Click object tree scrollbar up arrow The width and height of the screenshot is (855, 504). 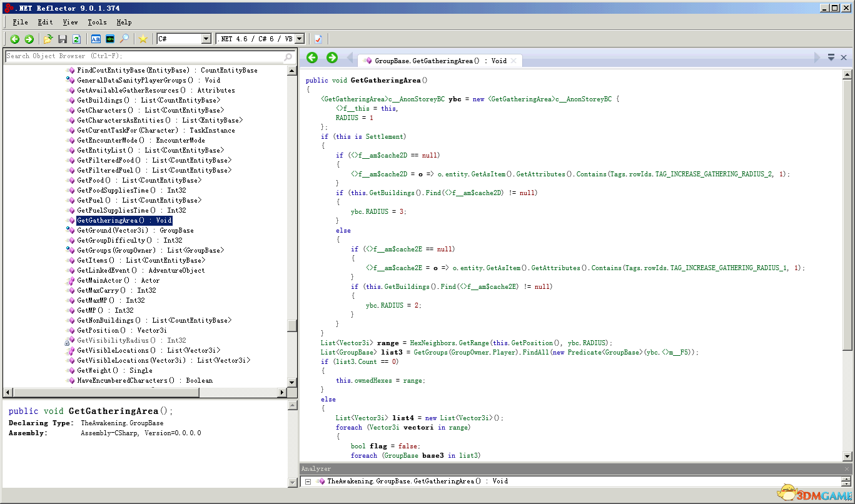[291, 71]
